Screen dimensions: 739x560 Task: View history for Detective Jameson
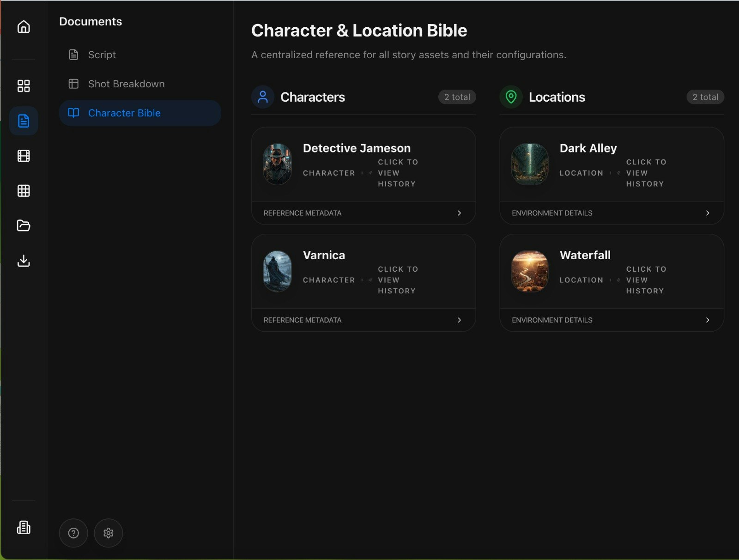pos(398,173)
